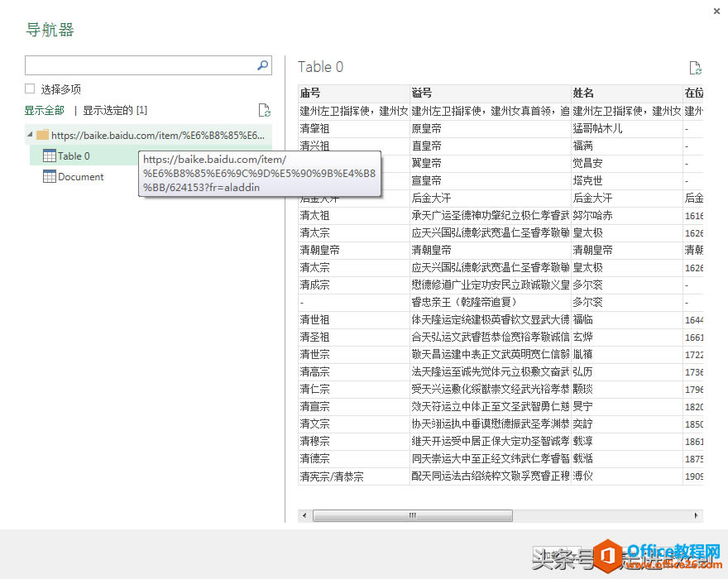Image resolution: width=728 pixels, height=579 pixels.
Task: Click the cell 旻宁
Action: coord(627,407)
